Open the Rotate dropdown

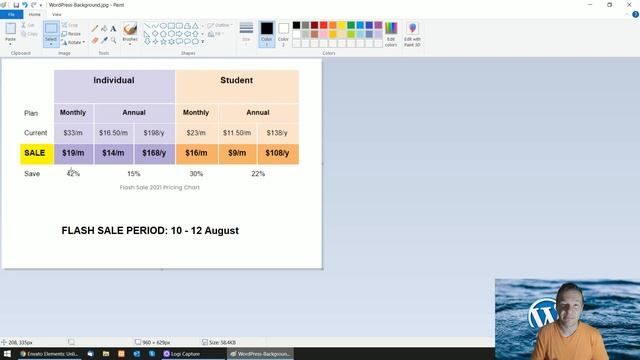[73, 42]
